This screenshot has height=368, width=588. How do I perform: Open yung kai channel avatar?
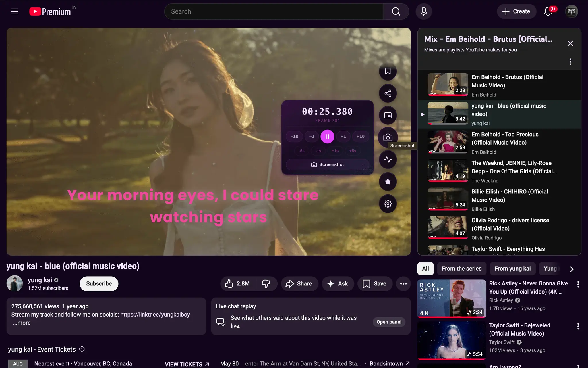15,283
